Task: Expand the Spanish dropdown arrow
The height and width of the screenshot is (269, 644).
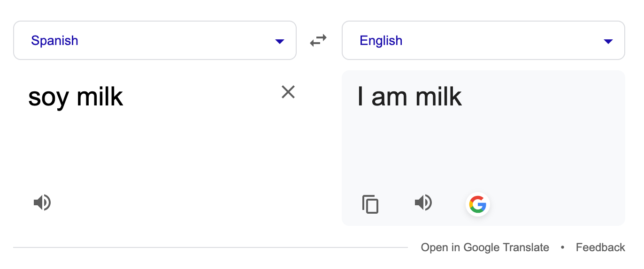Action: tap(280, 41)
